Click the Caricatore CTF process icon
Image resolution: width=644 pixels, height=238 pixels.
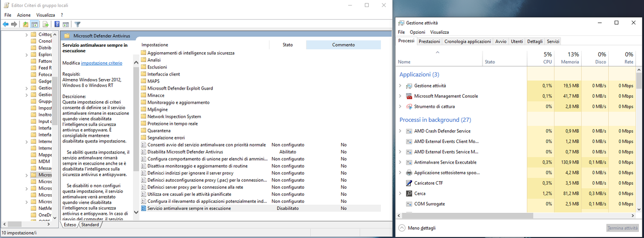409,183
